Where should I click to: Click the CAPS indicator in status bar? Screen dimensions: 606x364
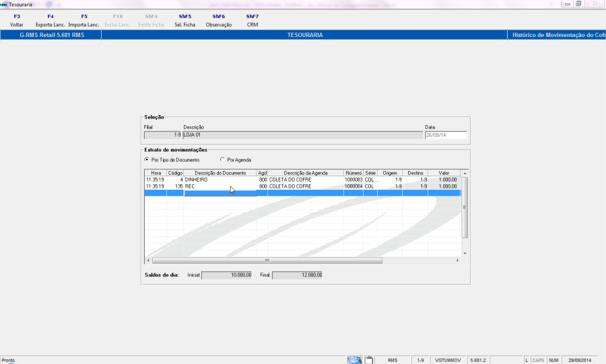pyautogui.click(x=538, y=360)
